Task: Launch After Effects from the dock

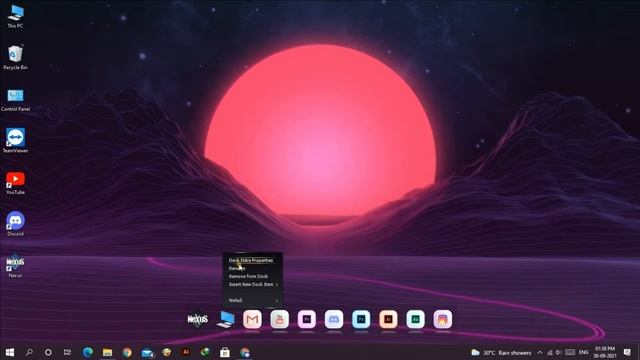Action: (416, 319)
